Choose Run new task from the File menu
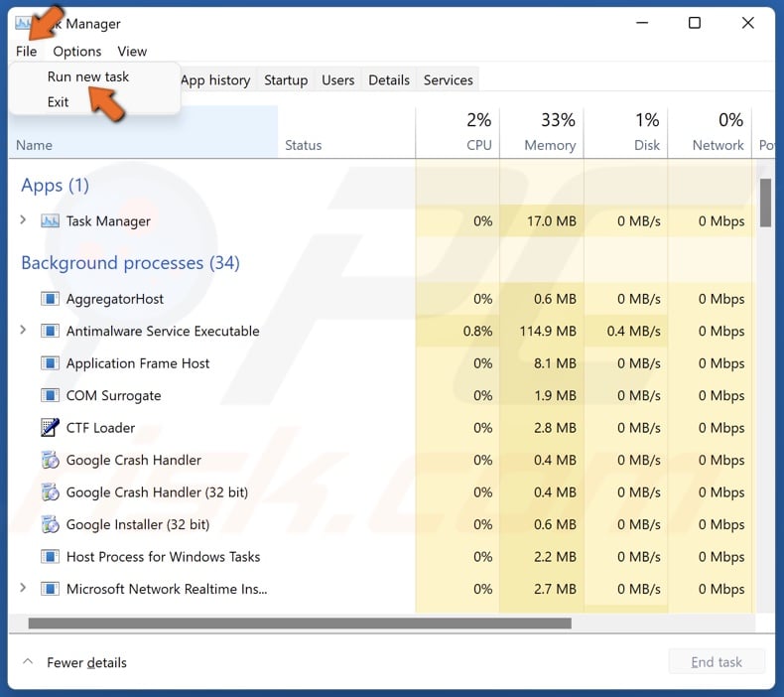Image resolution: width=784 pixels, height=697 pixels. pos(88,76)
